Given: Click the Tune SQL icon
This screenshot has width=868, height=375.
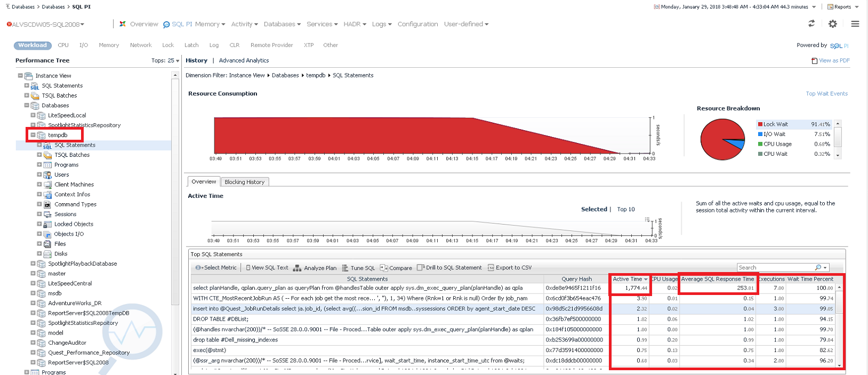Looking at the screenshot, I should pyautogui.click(x=345, y=268).
